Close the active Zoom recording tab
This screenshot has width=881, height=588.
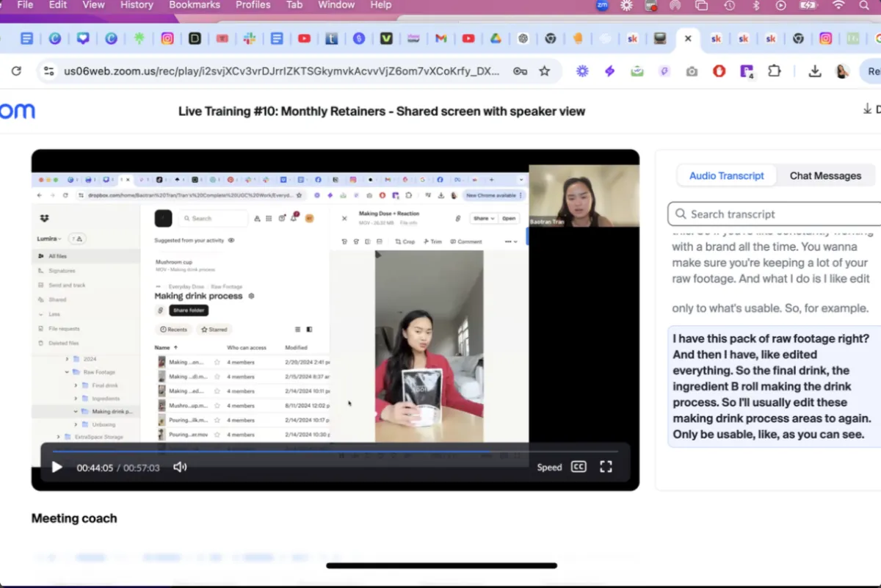[688, 39]
